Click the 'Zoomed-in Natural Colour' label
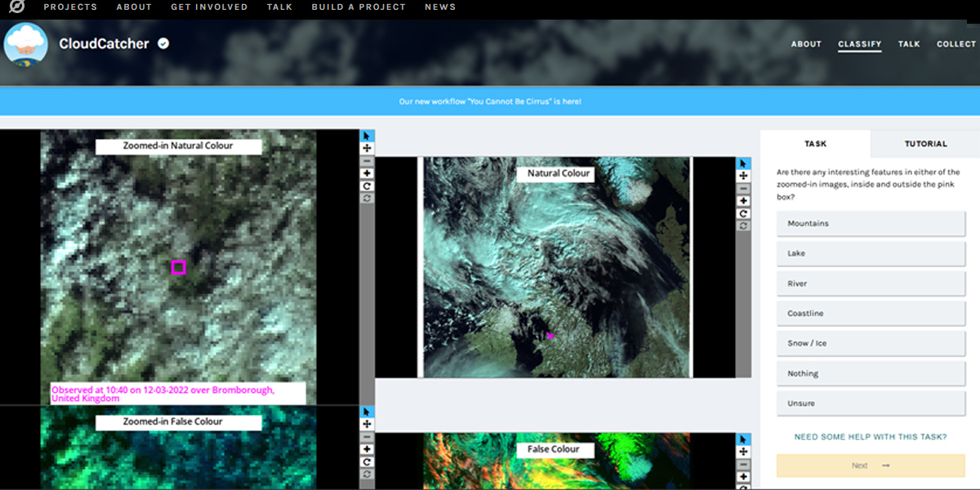Image resolution: width=980 pixels, height=490 pixels. click(178, 146)
